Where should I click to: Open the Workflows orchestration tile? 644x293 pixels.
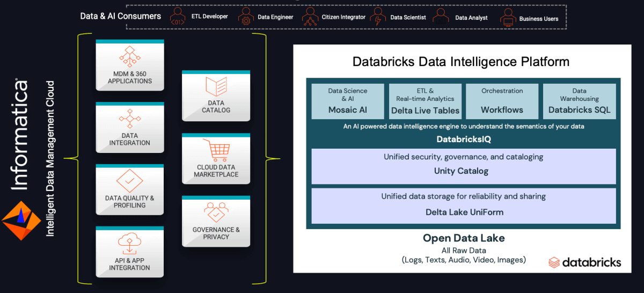[502, 101]
